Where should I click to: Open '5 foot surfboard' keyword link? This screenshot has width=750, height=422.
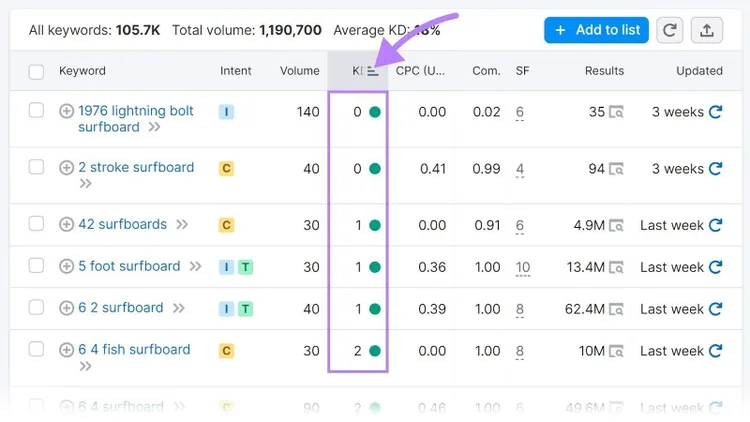[x=129, y=266]
